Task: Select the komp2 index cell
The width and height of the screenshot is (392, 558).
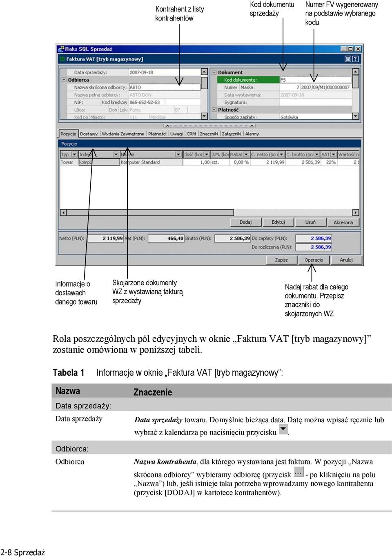Action: 99,162
